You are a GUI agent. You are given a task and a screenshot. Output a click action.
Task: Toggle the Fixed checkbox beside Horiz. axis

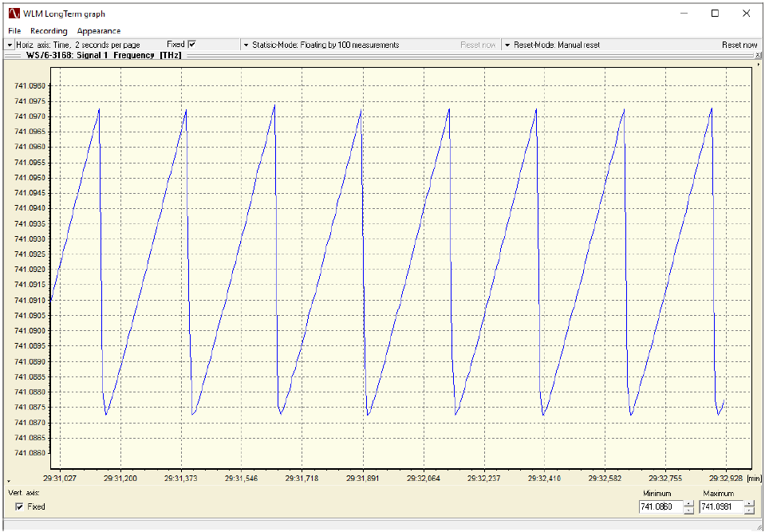pos(191,45)
